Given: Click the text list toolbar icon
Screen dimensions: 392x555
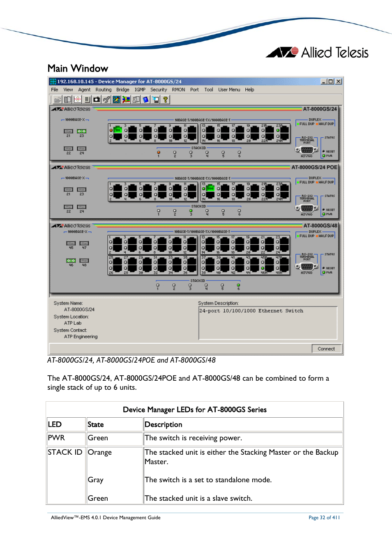Looking at the screenshot, I should click(x=87, y=99).
